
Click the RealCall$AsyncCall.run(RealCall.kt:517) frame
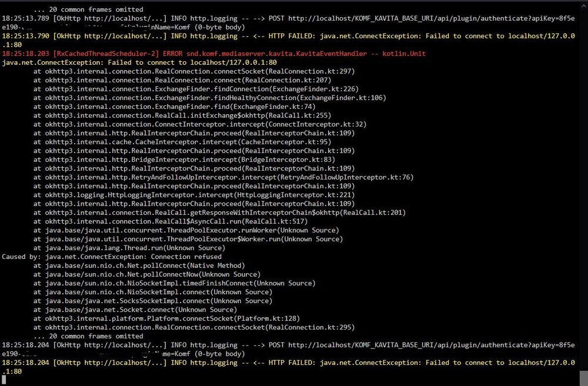click(171, 221)
